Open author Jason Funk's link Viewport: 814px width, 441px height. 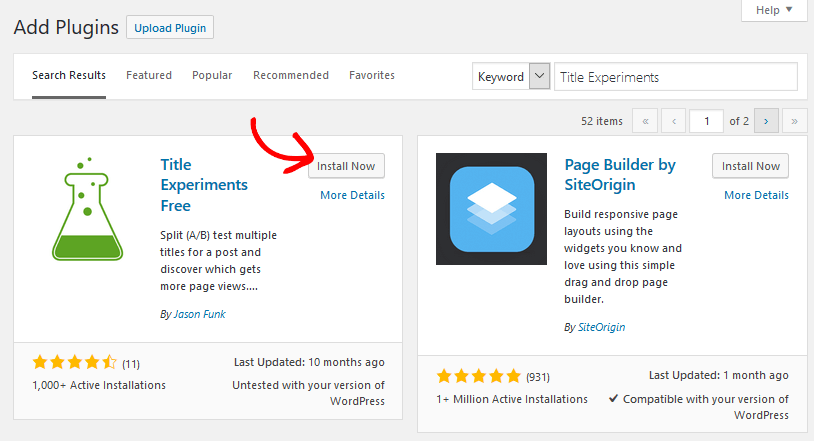199,314
